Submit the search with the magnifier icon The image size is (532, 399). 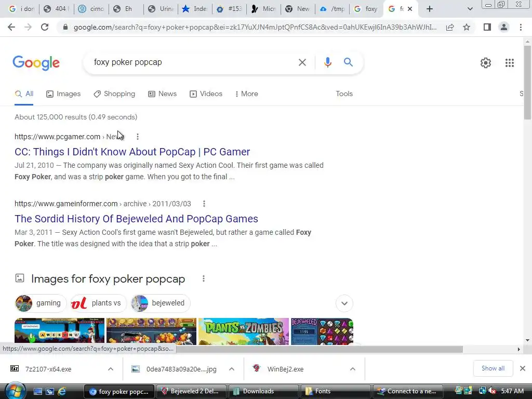[348, 62]
